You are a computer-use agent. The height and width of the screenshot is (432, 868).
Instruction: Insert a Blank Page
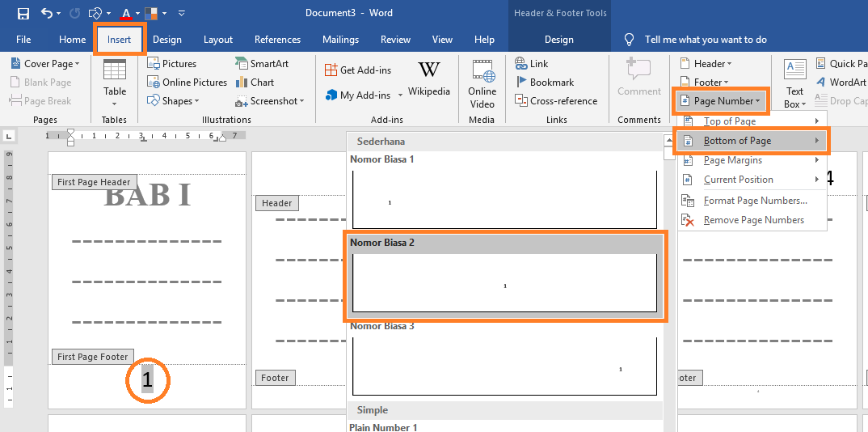point(41,83)
